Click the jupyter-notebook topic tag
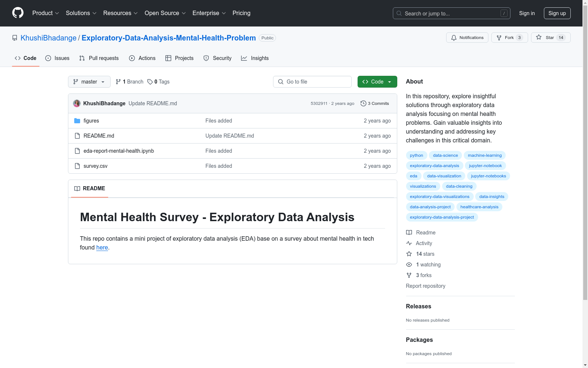 pyautogui.click(x=485, y=166)
